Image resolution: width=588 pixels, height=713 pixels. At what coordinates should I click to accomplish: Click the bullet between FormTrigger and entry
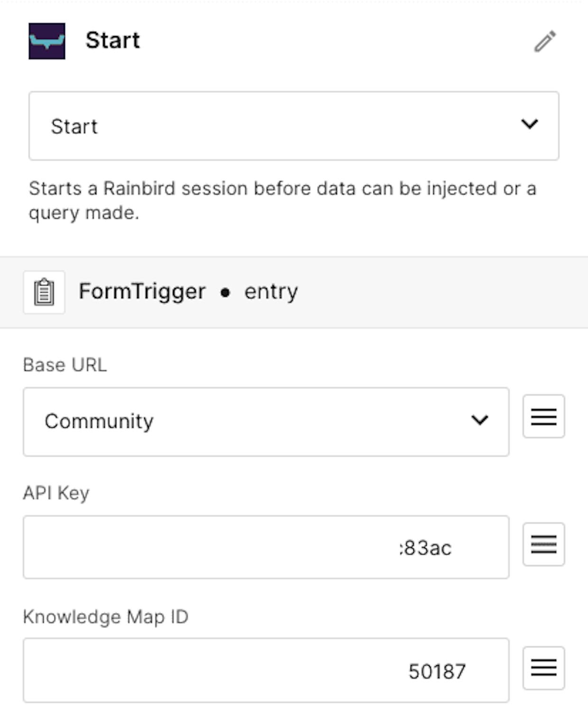(x=225, y=293)
